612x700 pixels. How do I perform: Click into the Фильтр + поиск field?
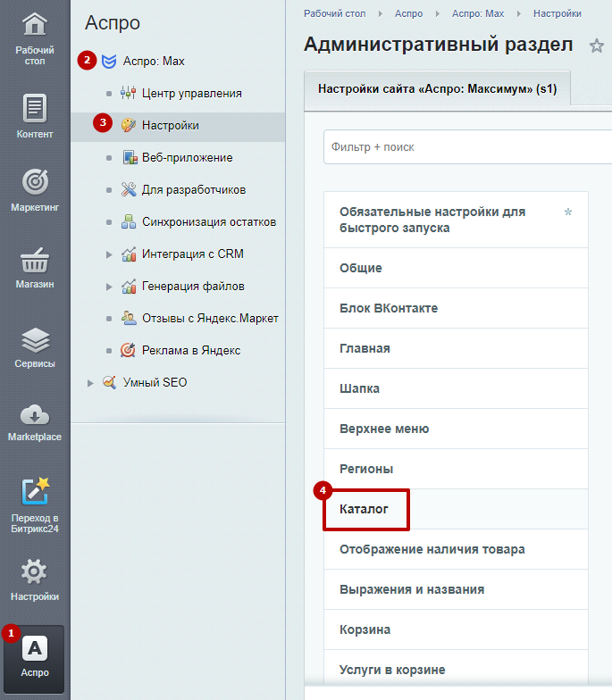click(x=467, y=146)
